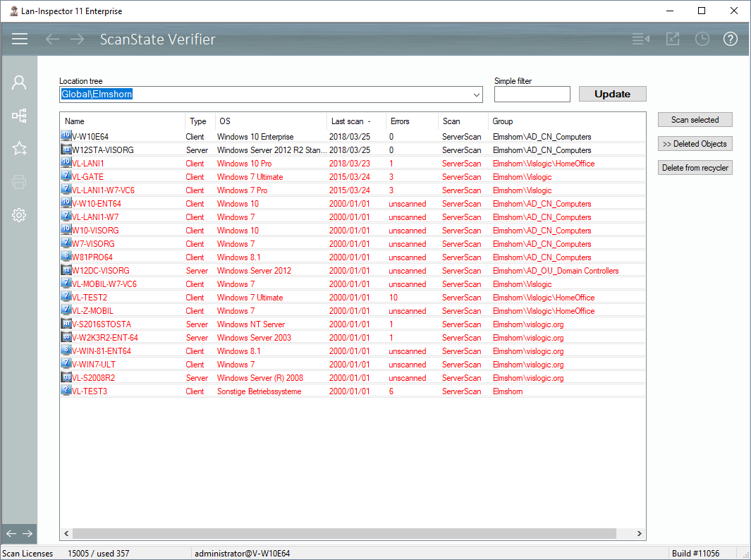Click the back arrow in header
The width and height of the screenshot is (751, 560).
[52, 39]
